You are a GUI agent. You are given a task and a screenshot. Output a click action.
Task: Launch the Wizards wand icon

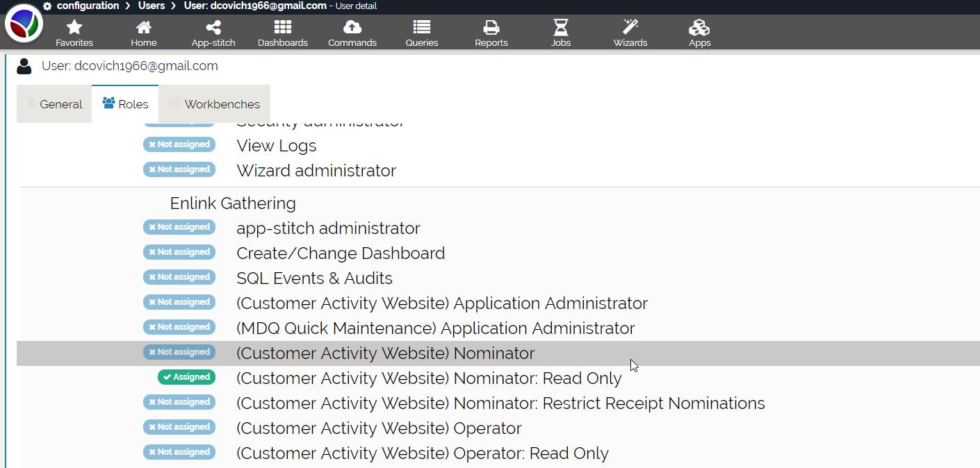[630, 28]
